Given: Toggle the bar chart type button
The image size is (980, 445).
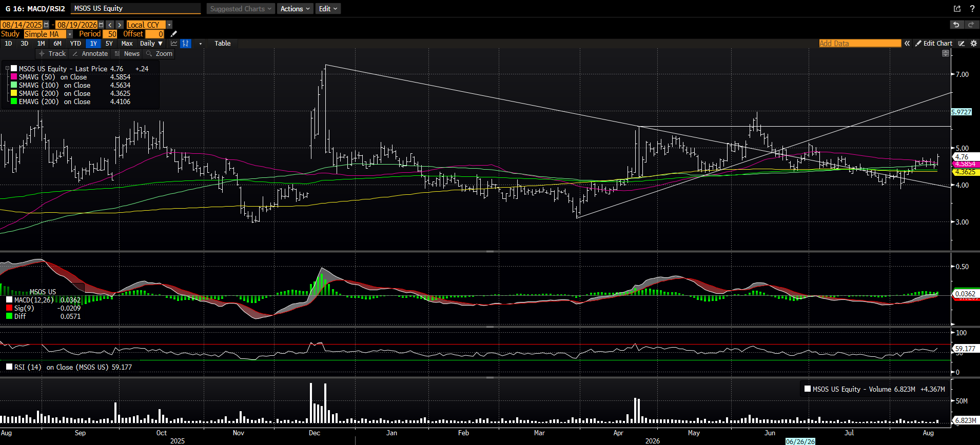Looking at the screenshot, I should pos(186,44).
